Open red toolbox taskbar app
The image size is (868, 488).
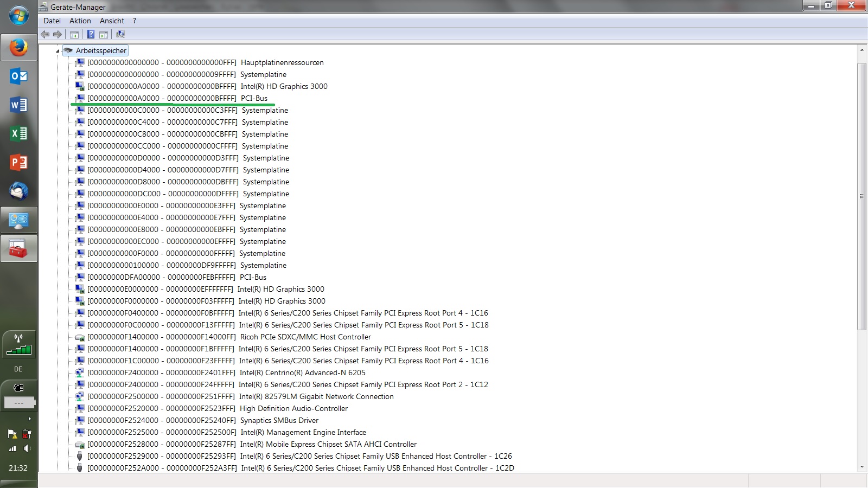[18, 249]
